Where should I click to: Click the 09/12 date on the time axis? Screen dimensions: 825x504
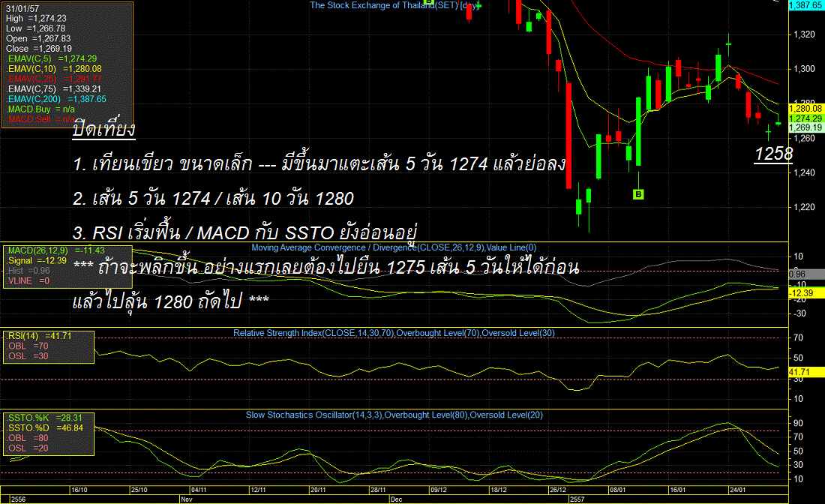click(x=438, y=490)
